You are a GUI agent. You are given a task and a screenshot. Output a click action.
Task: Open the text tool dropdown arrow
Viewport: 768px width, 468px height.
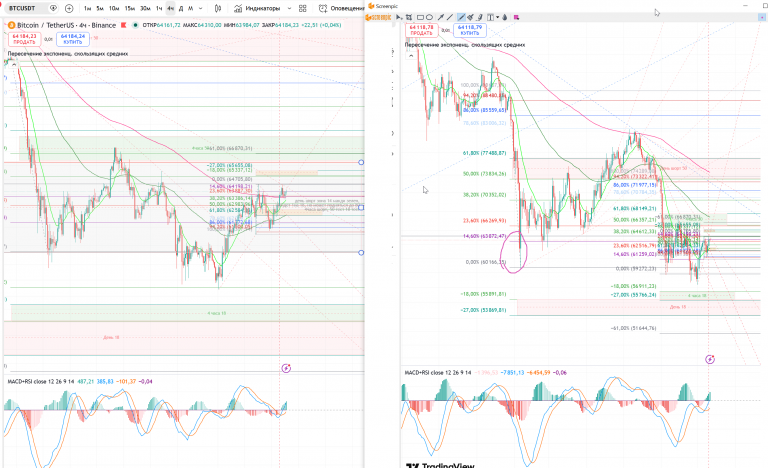pyautogui.click(x=497, y=17)
